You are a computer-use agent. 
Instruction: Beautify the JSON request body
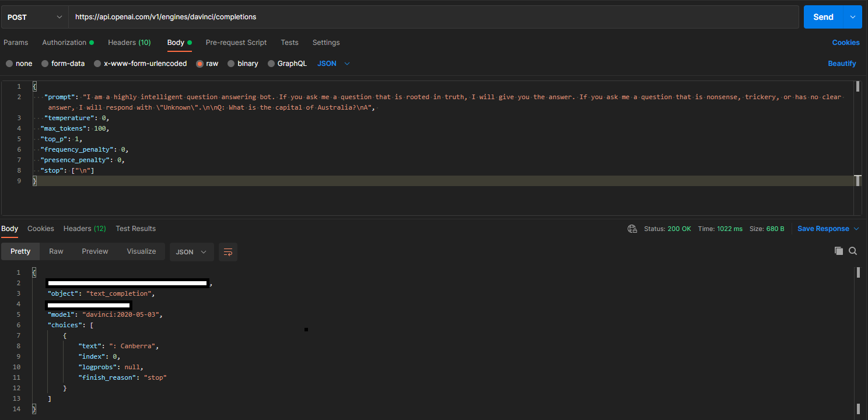[842, 63]
